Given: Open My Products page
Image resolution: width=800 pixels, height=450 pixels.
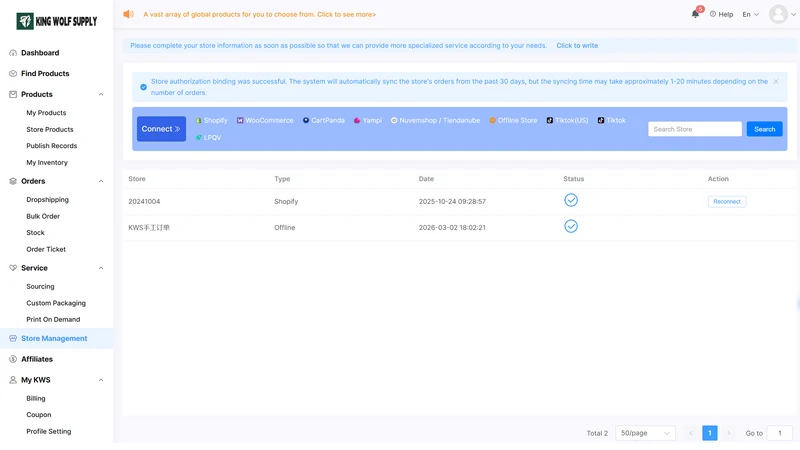Looking at the screenshot, I should [46, 113].
